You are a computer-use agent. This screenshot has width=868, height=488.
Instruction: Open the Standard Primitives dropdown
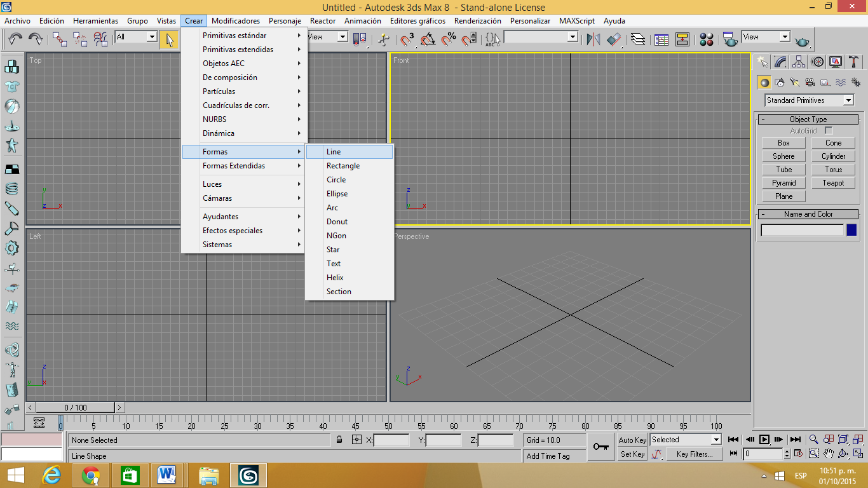point(810,100)
